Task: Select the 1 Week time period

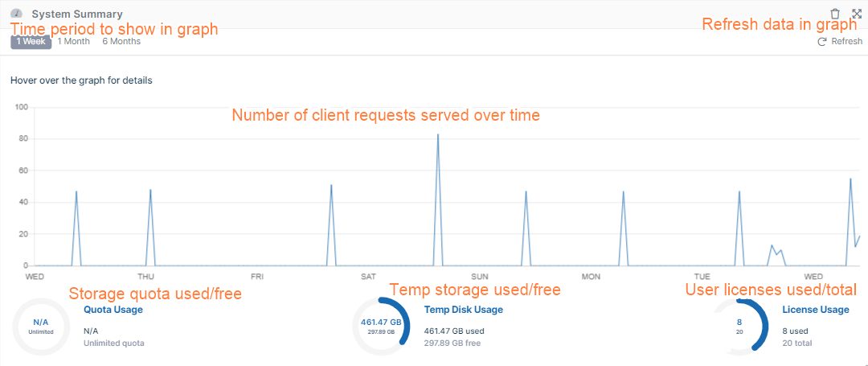Action: [31, 42]
